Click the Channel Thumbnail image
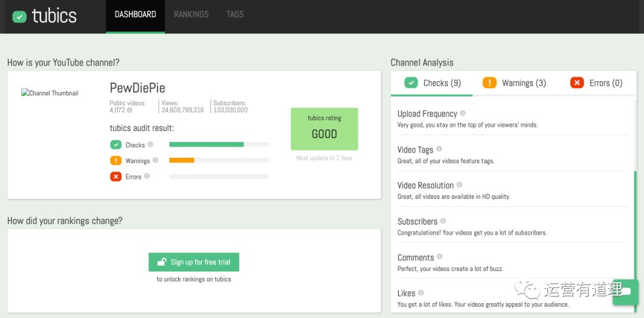The height and width of the screenshot is (318, 644). click(x=49, y=93)
